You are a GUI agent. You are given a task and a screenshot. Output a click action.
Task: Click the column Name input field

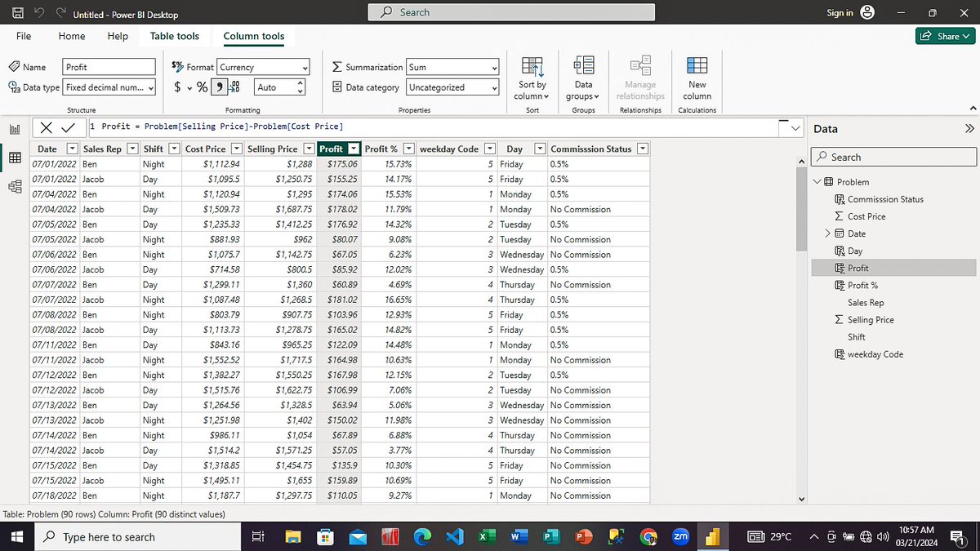click(x=109, y=67)
